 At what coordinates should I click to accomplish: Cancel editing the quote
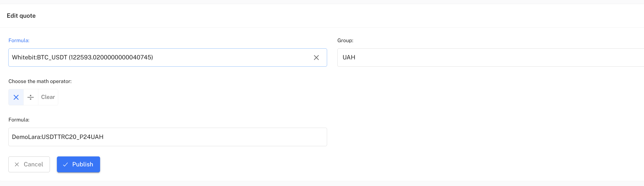29,164
